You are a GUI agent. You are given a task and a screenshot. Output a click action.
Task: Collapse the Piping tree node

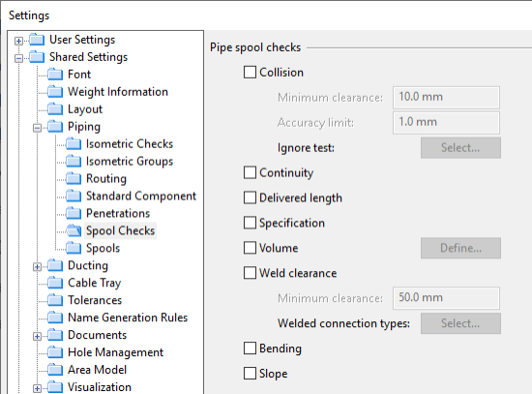(x=37, y=128)
